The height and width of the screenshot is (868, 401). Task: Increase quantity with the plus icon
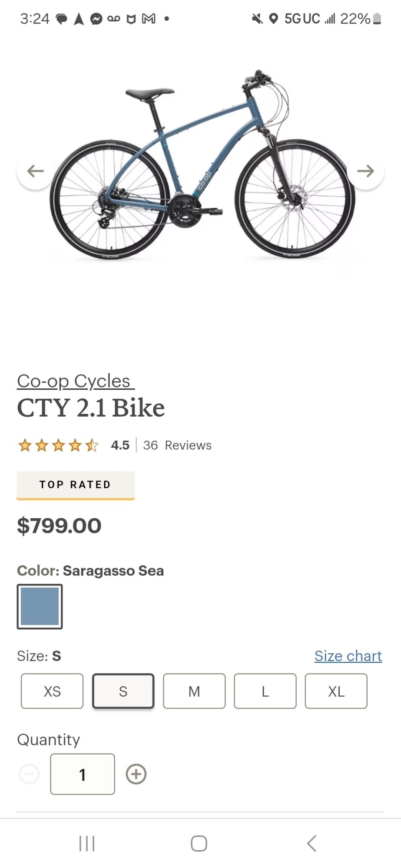click(136, 774)
